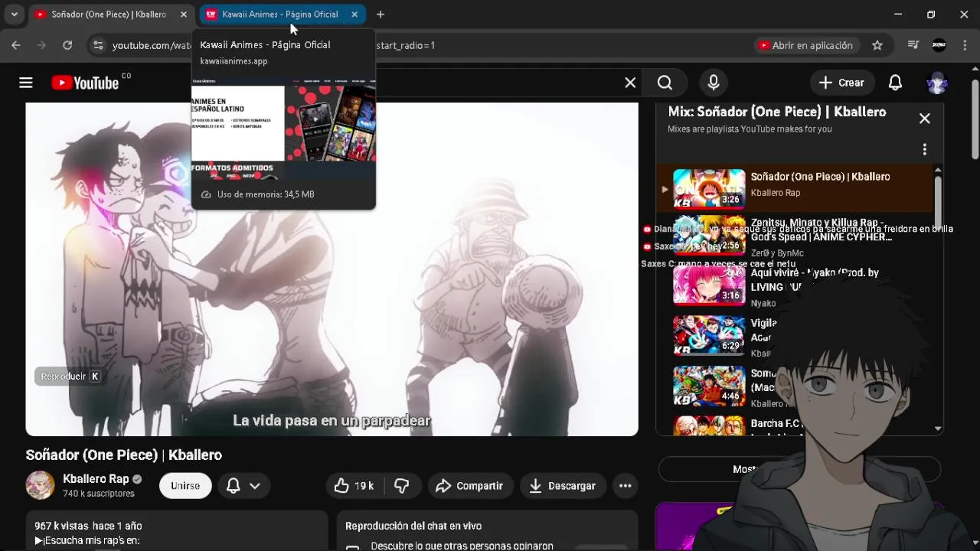
Task: Click the browser back arrow
Action: point(16,45)
